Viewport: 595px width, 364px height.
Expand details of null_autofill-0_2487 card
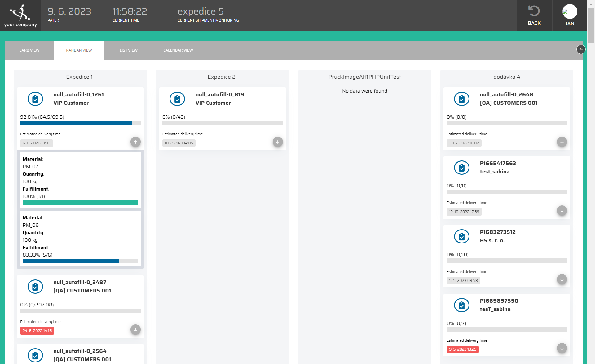135,330
